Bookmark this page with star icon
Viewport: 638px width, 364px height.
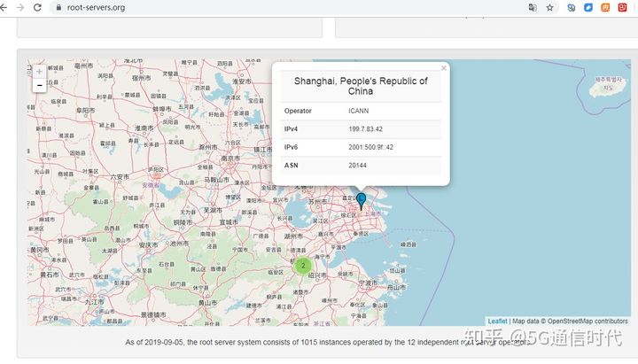(x=549, y=7)
